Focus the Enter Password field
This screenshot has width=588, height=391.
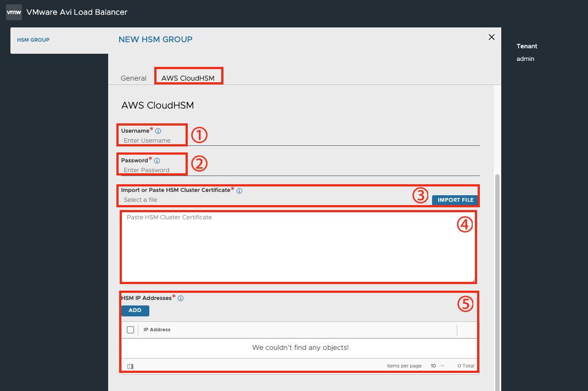coord(300,170)
